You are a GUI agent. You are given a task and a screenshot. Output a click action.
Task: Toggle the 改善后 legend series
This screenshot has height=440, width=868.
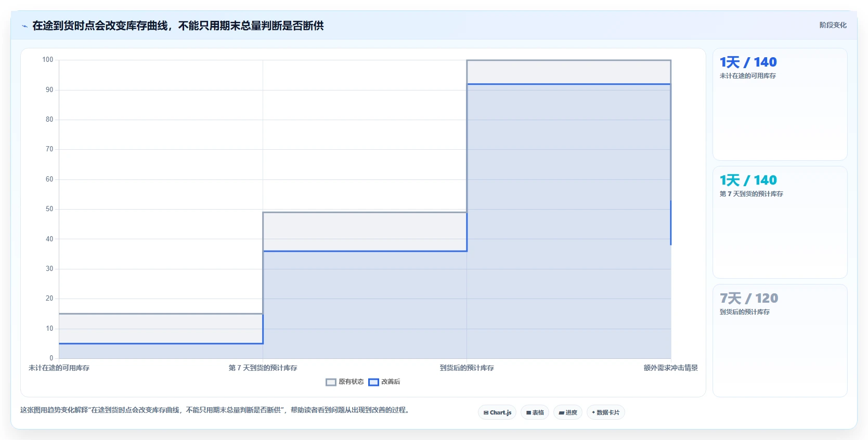click(x=384, y=382)
